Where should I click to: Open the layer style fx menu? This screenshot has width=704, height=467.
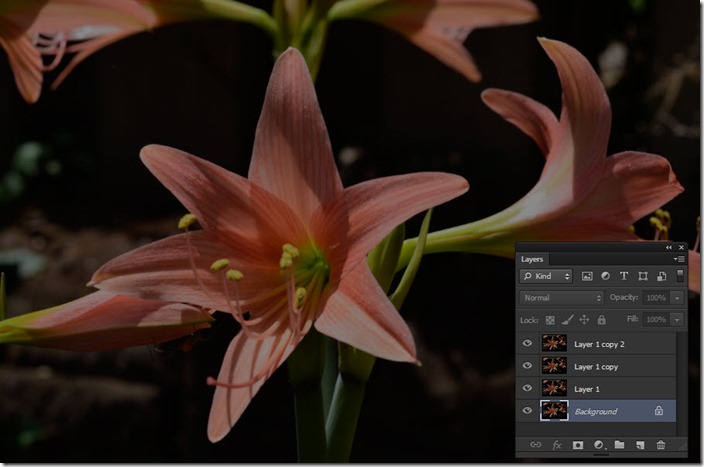point(557,444)
